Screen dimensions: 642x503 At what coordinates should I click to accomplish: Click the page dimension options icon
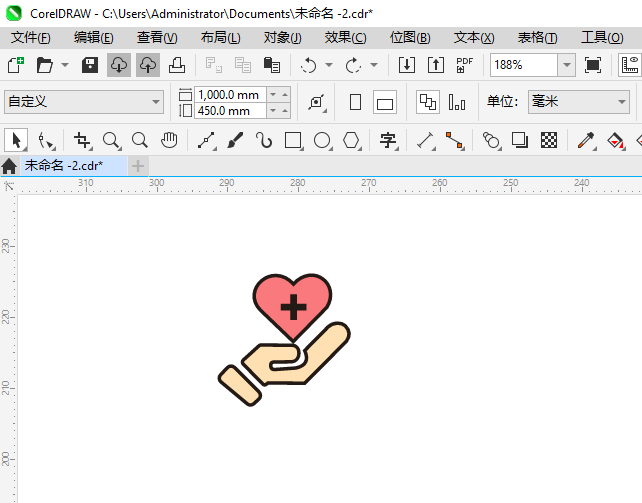pos(317,102)
